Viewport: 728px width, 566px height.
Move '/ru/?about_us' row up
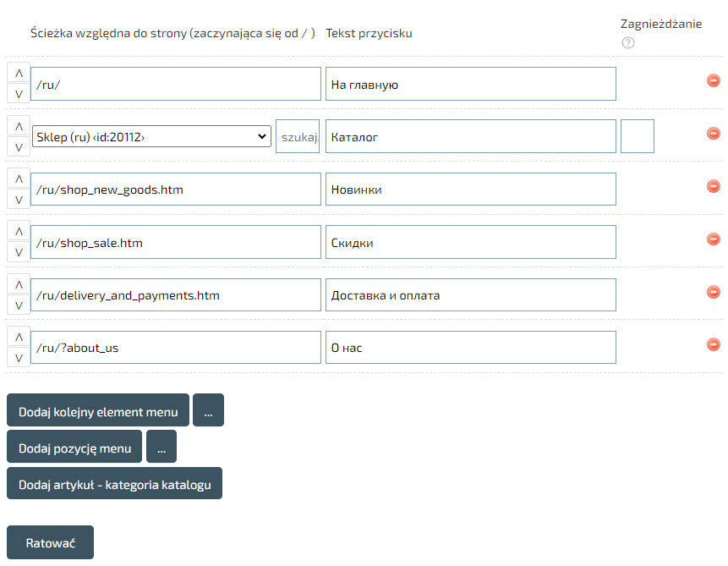pos(19,336)
